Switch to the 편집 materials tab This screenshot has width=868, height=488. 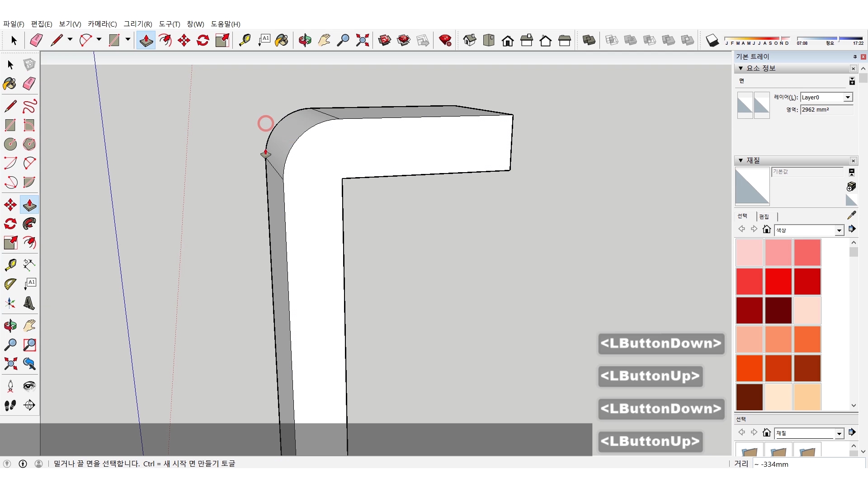pyautogui.click(x=764, y=216)
